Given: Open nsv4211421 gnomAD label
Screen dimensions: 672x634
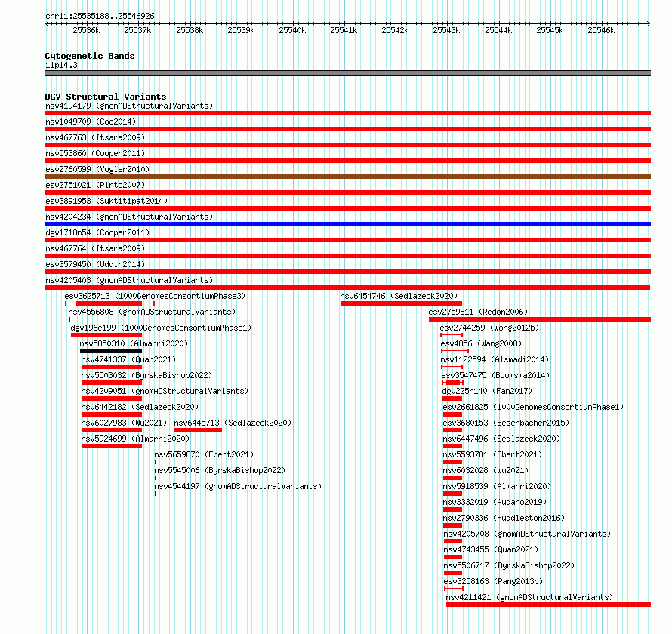Looking at the screenshot, I should [529, 597].
